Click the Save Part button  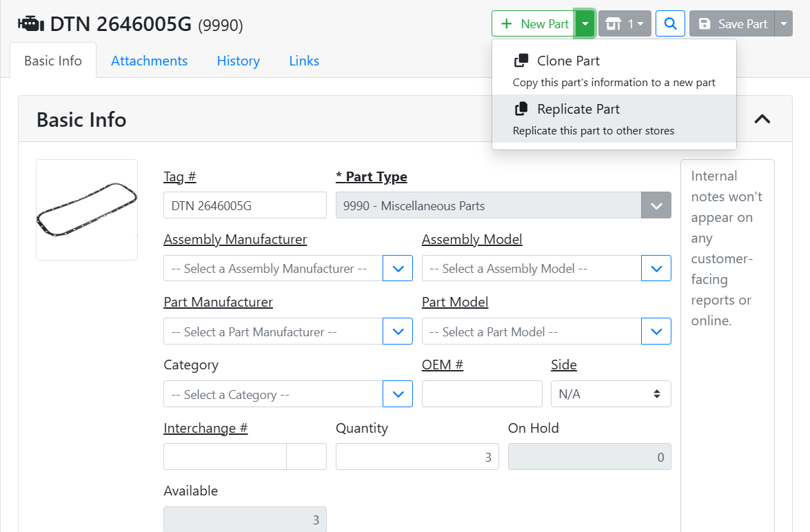[x=731, y=24]
